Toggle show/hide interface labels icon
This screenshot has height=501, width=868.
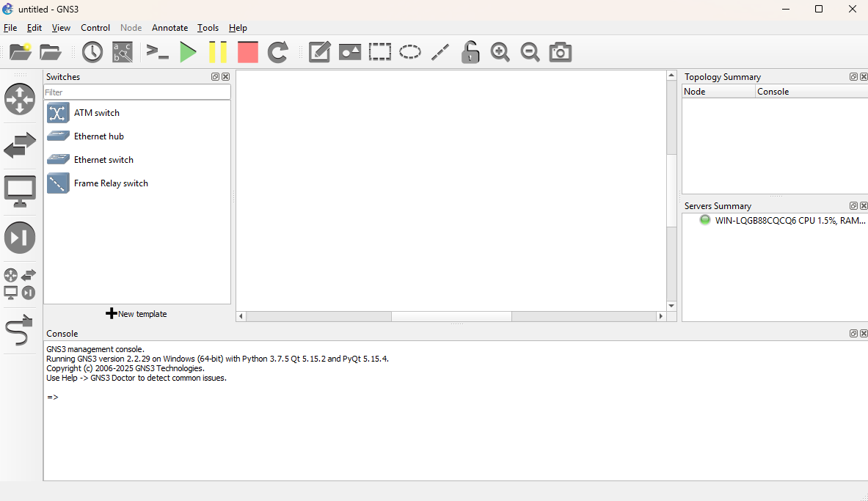tap(123, 52)
